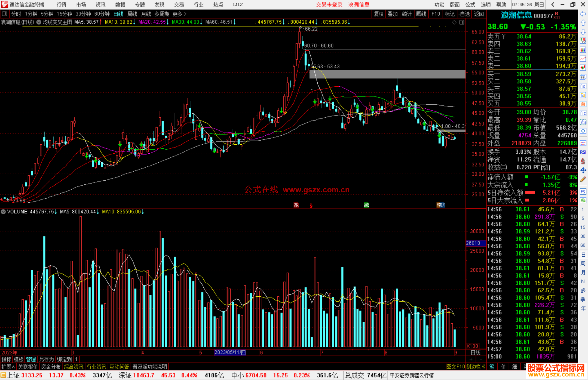The width and height of the screenshot is (588, 380).
Task: Click the plus zoom-in chart button
Action: tap(471, 359)
